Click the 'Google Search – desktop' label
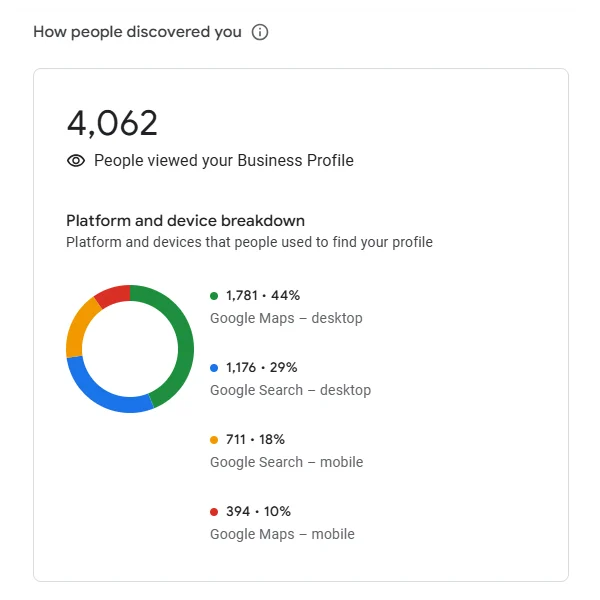600x600 pixels. coord(290,390)
